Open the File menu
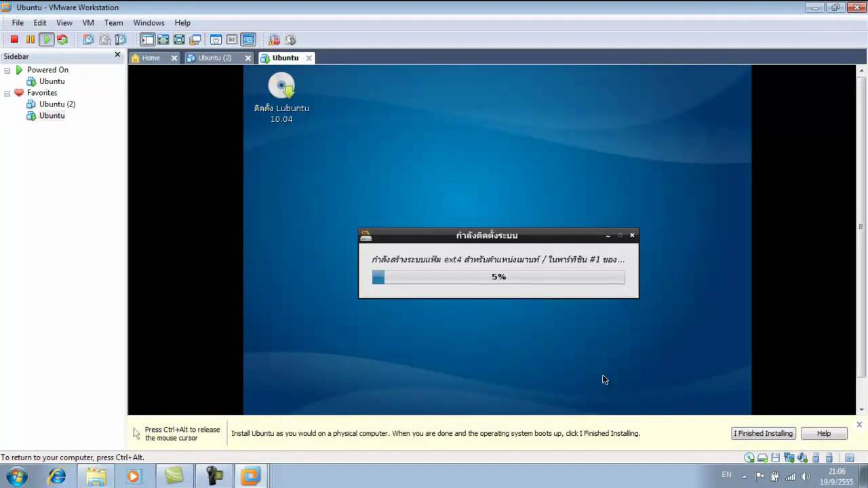Image resolution: width=868 pixels, height=488 pixels. (18, 22)
